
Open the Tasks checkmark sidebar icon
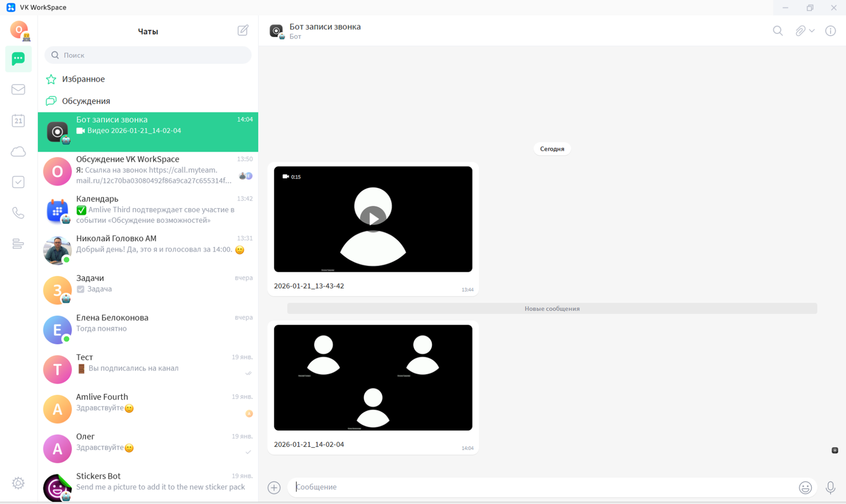click(18, 182)
